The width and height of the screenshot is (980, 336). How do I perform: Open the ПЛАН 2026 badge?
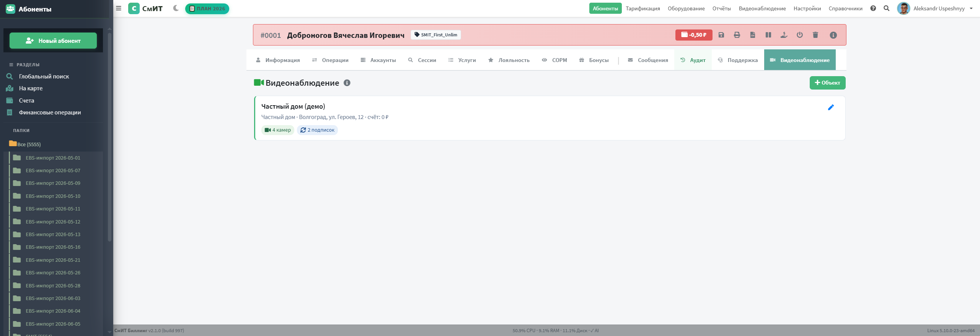[207, 8]
